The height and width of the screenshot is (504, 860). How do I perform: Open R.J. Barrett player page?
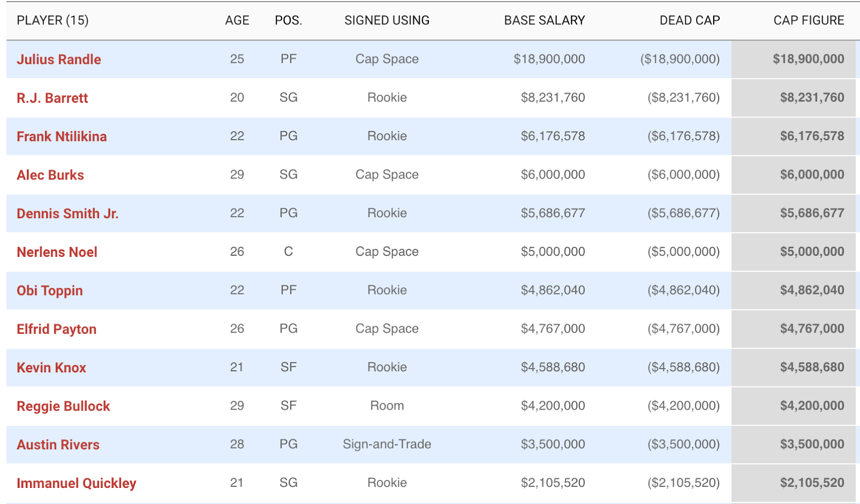tap(52, 98)
